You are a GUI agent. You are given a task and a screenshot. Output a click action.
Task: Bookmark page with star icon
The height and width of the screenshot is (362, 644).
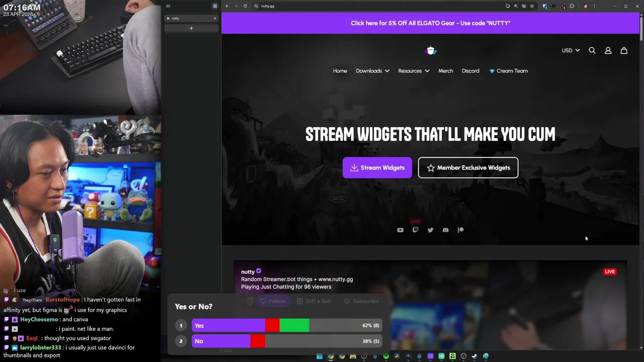[532, 6]
